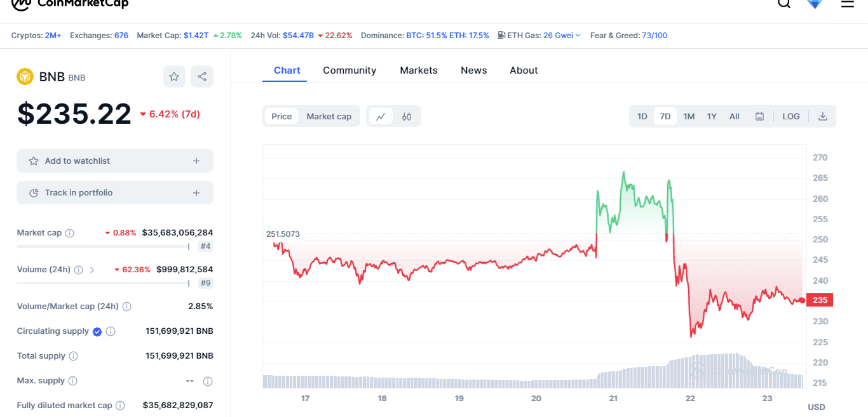
Task: Click the info icon beside Total supply
Action: pyautogui.click(x=73, y=356)
